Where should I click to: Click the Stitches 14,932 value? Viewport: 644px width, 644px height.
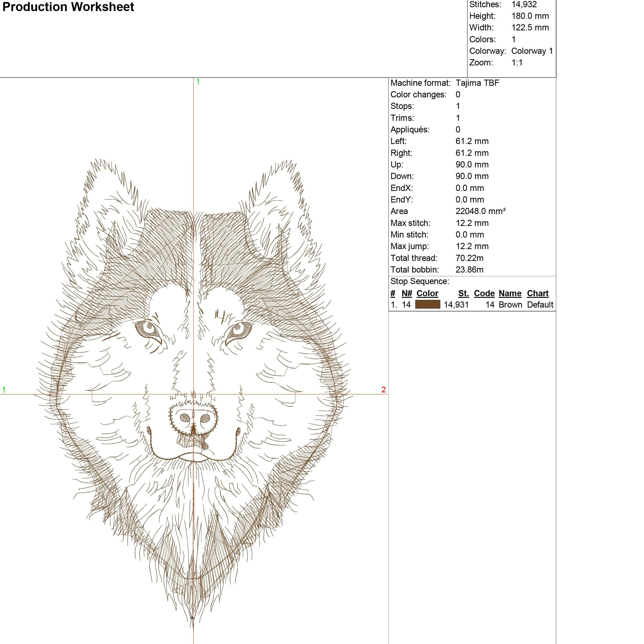[524, 5]
